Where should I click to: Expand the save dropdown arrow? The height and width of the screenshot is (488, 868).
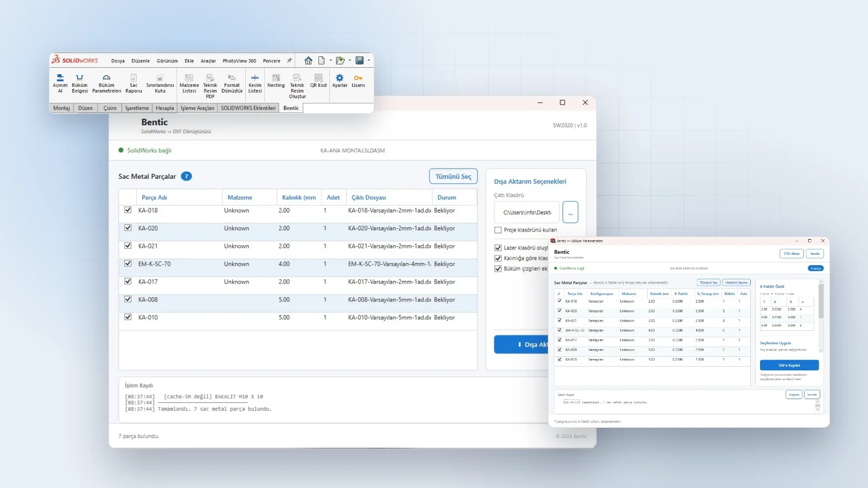coord(369,61)
